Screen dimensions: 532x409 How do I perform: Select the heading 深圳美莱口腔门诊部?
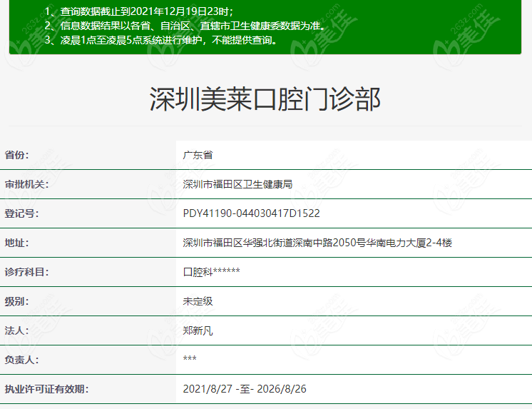(265, 99)
